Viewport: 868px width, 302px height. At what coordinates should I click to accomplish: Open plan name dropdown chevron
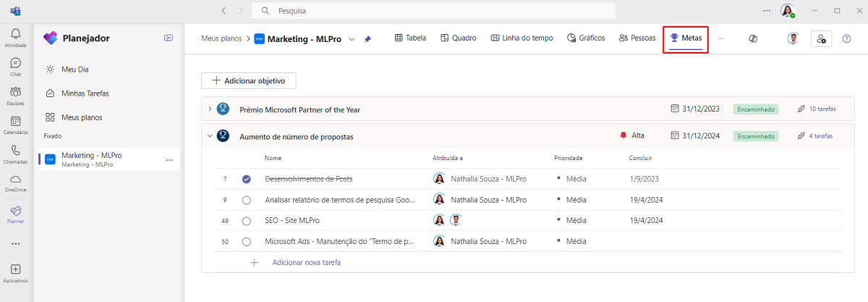click(x=352, y=38)
